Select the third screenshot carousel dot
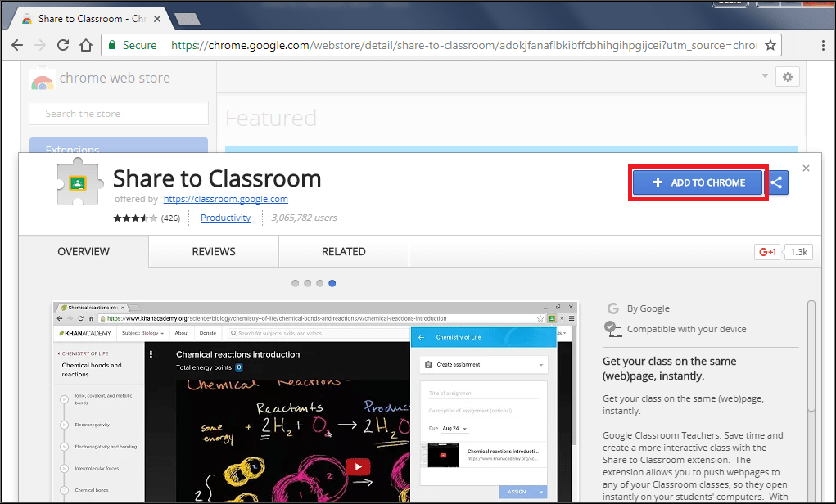836x504 pixels. pos(320,283)
